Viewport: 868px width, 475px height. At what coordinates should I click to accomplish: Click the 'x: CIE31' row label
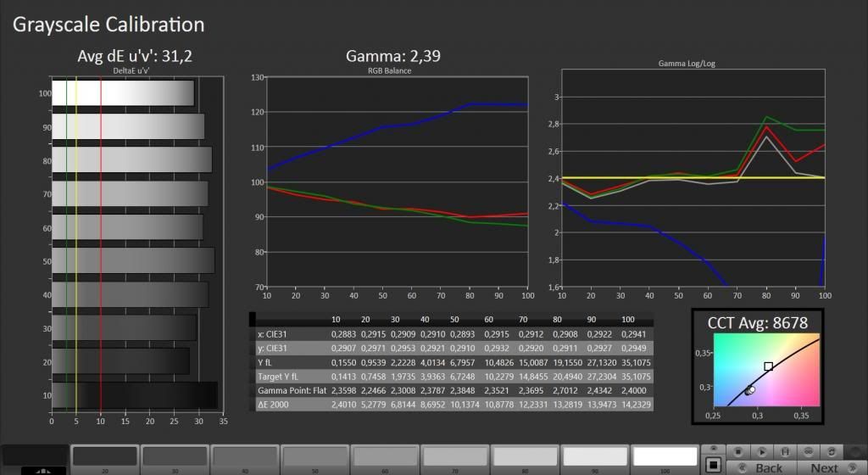tap(272, 334)
